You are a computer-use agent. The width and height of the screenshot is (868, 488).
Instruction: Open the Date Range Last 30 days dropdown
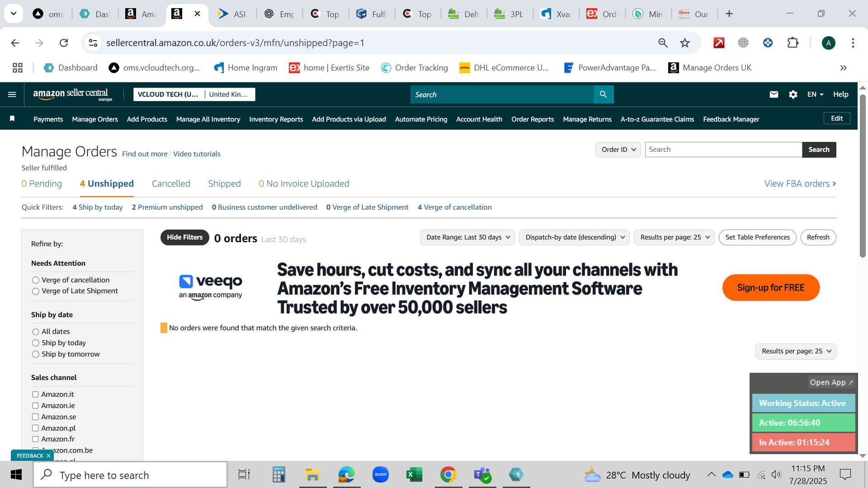point(467,237)
